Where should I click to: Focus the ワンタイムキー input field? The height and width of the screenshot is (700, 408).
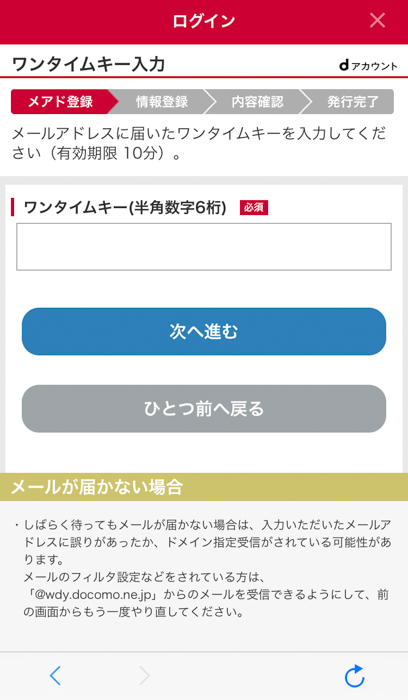(x=204, y=246)
